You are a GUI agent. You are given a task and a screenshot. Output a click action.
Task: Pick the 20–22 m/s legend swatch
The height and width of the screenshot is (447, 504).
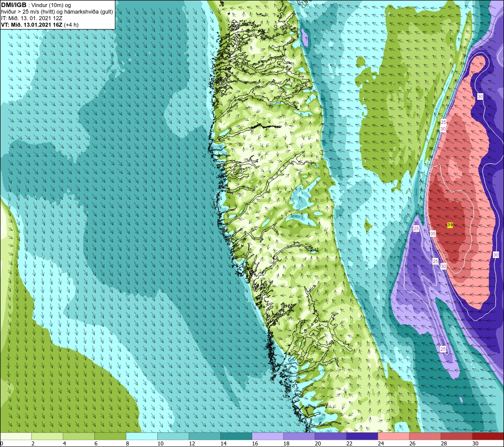point(331,436)
